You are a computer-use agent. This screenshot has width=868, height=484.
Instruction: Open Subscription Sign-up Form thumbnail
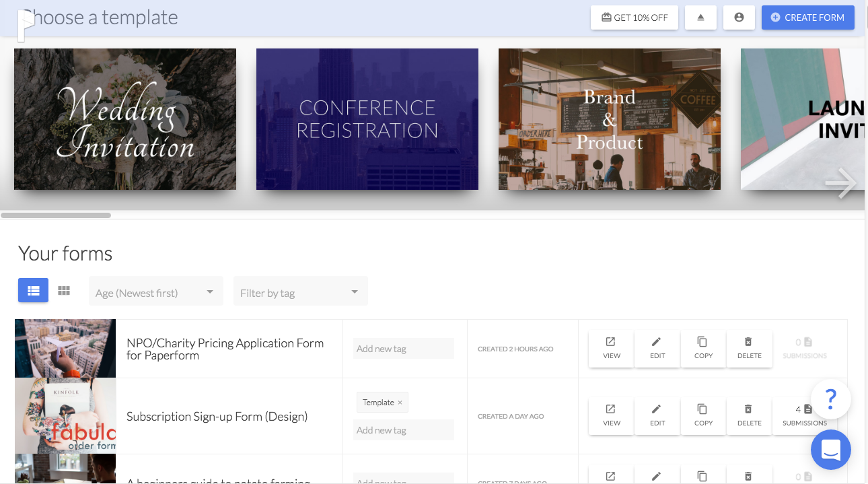[65, 415]
